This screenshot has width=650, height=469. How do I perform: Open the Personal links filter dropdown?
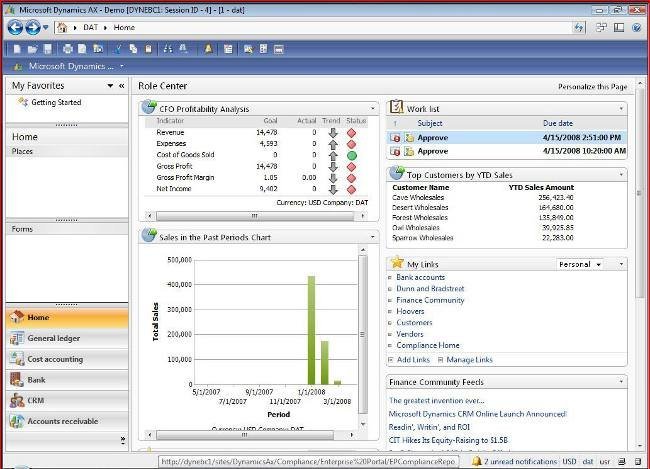click(x=580, y=264)
